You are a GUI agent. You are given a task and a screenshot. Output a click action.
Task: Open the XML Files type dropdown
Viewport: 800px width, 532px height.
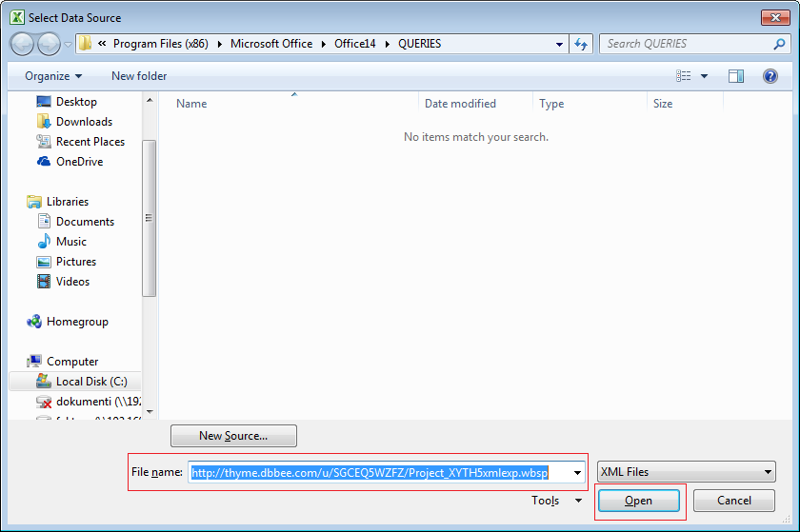coord(687,472)
